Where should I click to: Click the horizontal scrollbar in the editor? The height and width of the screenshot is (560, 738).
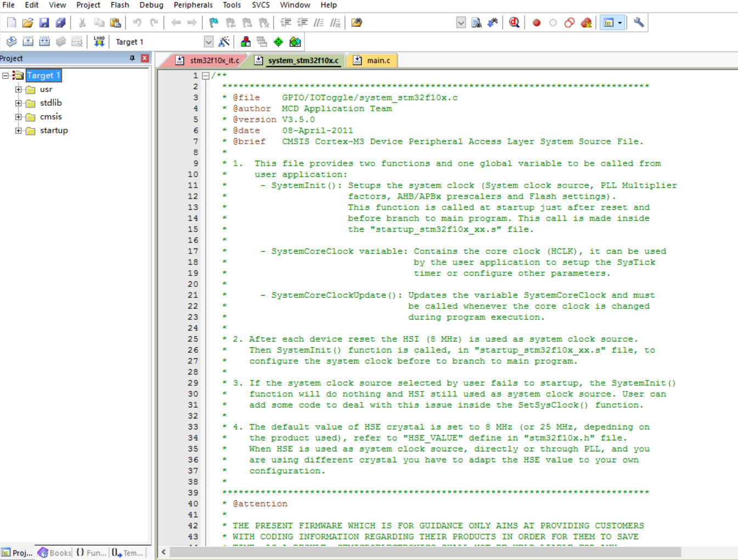click(x=425, y=552)
